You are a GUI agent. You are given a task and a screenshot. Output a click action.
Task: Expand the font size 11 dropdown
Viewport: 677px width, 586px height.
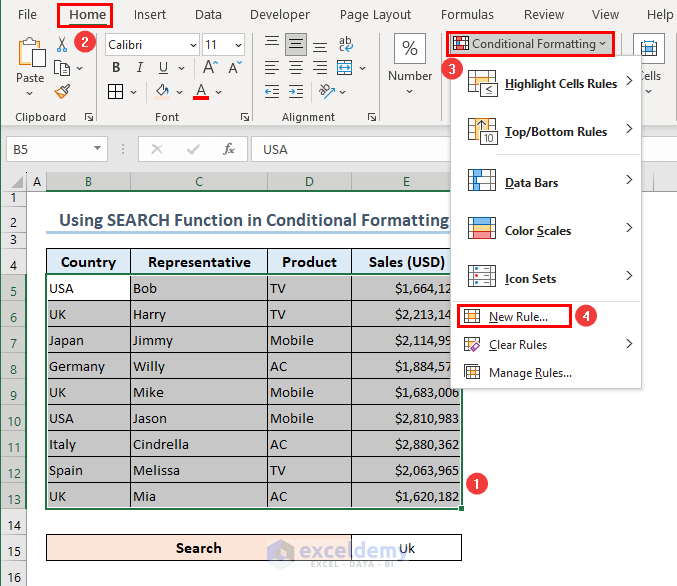[238, 45]
